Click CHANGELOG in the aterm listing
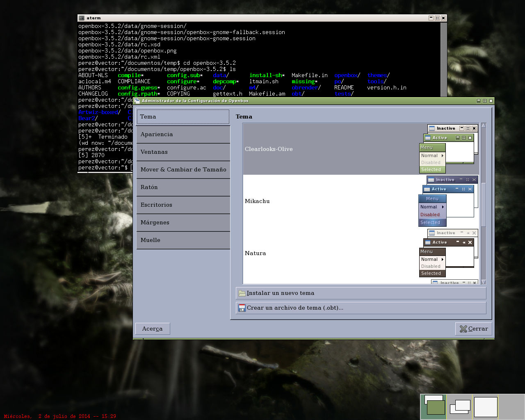The image size is (525, 420). tap(93, 94)
